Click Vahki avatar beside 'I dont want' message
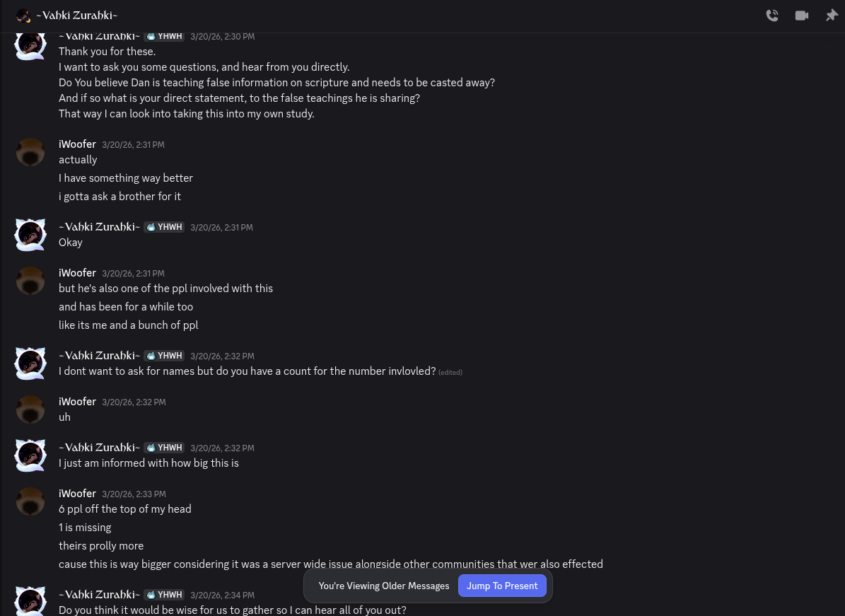The width and height of the screenshot is (845, 616). click(x=30, y=364)
